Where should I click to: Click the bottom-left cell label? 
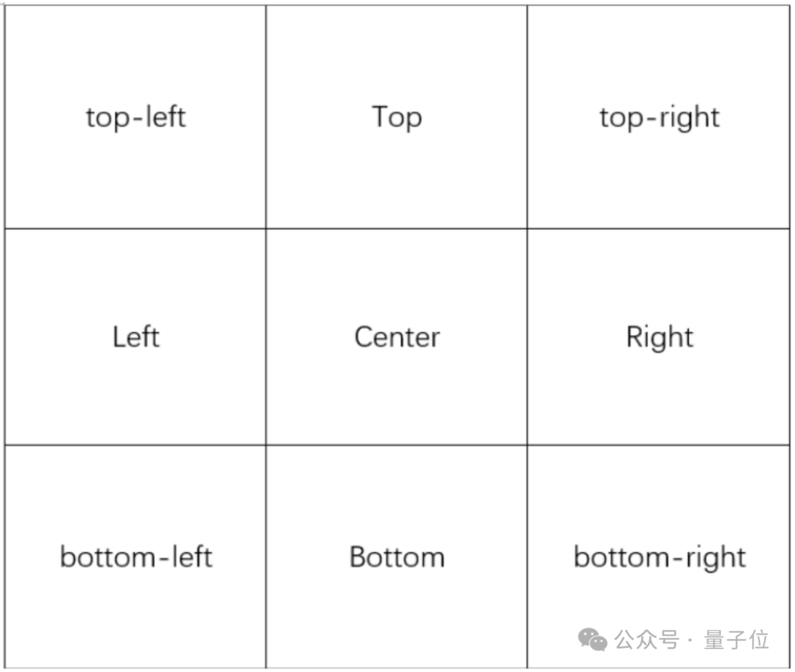tap(136, 557)
